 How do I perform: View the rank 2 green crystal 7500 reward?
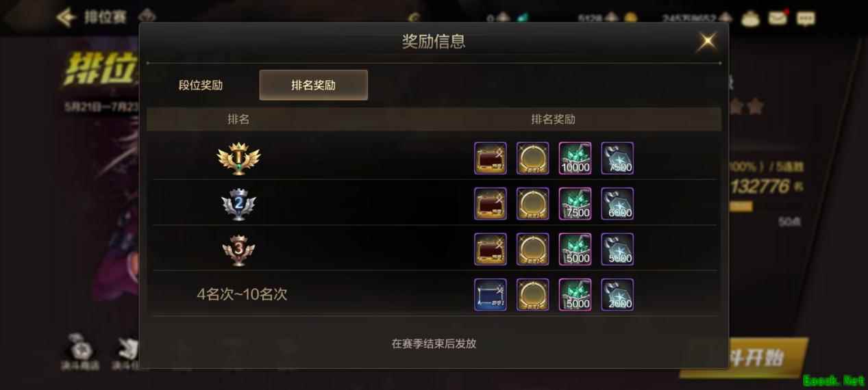575,204
